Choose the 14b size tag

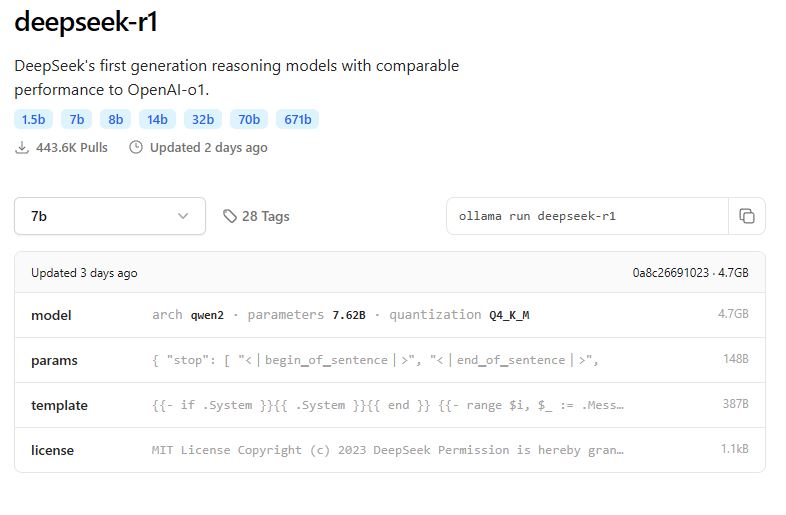pyautogui.click(x=157, y=119)
